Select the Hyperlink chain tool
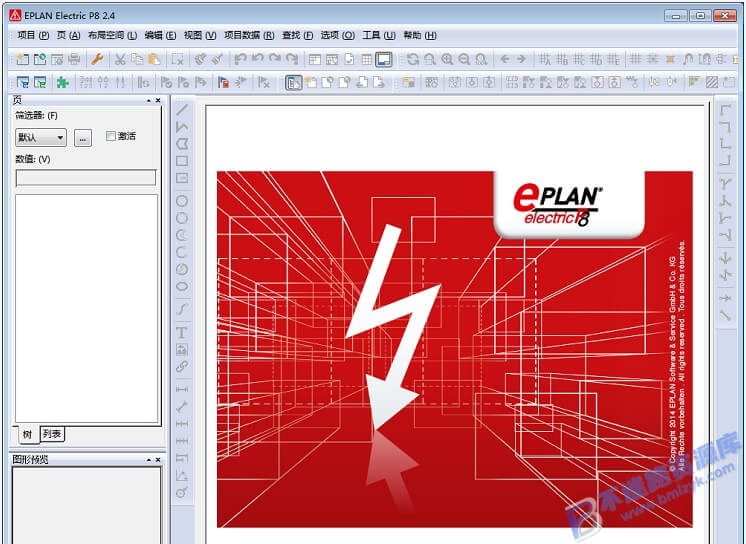 click(x=182, y=366)
